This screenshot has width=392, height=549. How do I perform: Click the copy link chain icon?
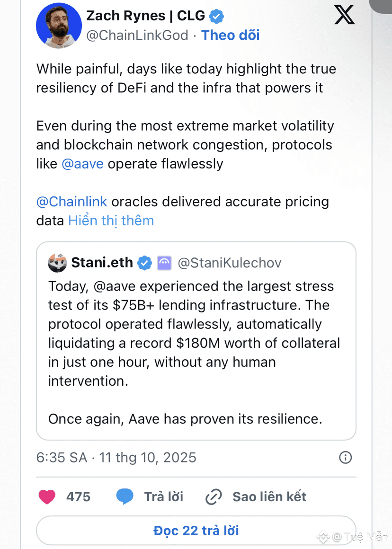pos(214,496)
